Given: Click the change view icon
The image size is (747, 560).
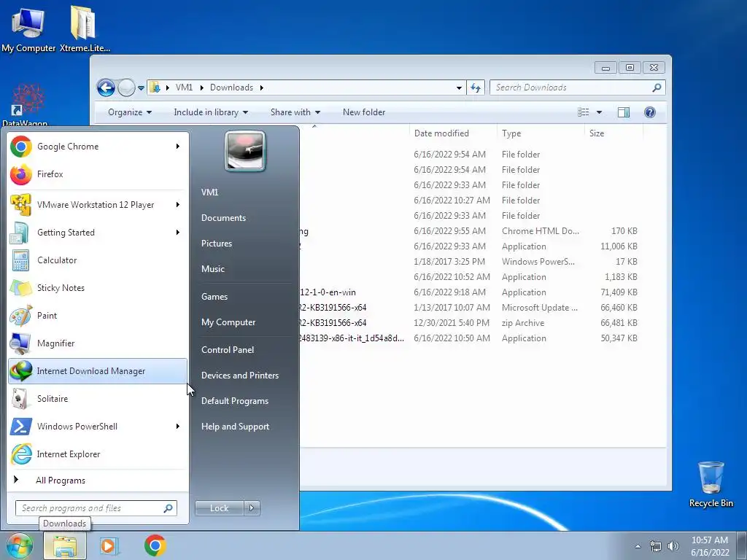Looking at the screenshot, I should [x=583, y=112].
